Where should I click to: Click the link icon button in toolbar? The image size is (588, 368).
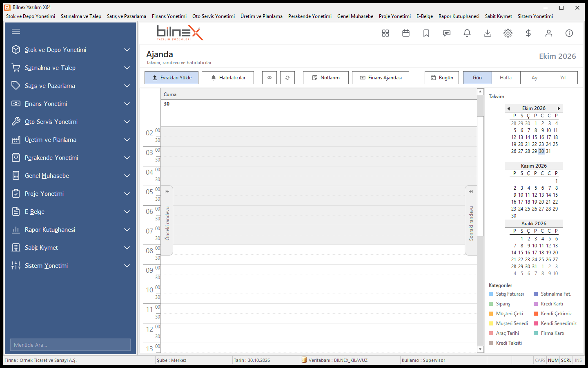coord(269,78)
